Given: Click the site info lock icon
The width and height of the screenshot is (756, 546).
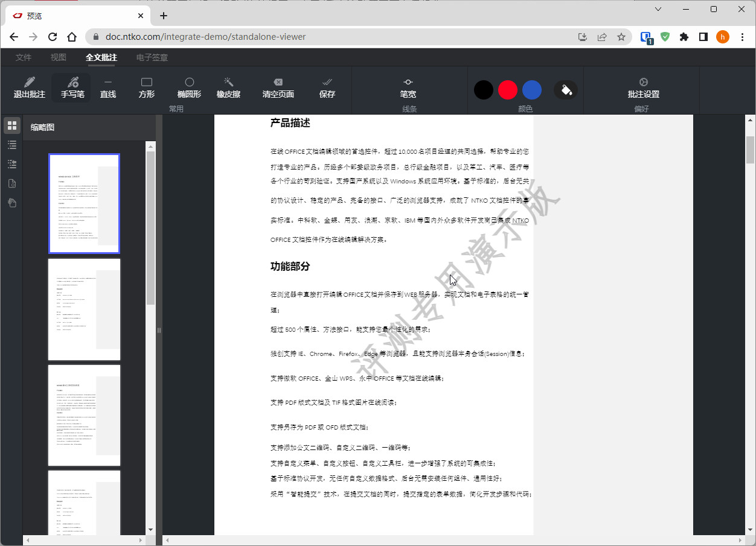Looking at the screenshot, I should click(96, 37).
